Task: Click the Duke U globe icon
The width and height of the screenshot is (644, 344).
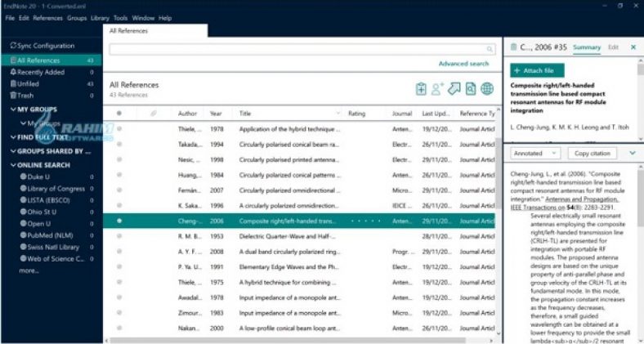Action: pyautogui.click(x=24, y=176)
